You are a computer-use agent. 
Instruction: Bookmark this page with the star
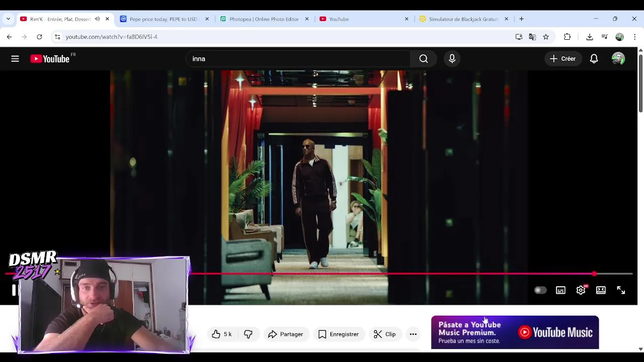coord(546,37)
